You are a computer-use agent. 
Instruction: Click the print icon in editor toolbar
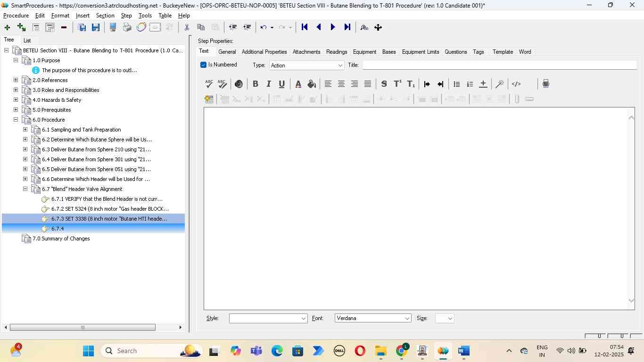pos(545,84)
